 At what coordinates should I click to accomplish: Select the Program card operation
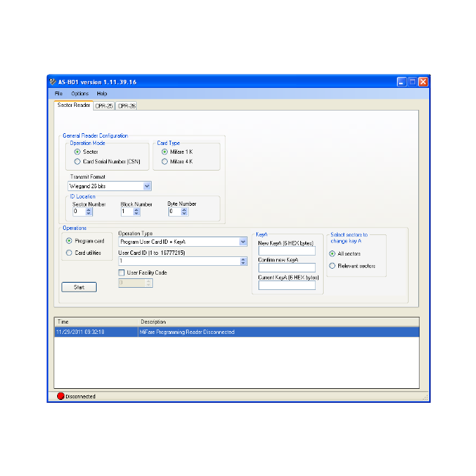69,241
